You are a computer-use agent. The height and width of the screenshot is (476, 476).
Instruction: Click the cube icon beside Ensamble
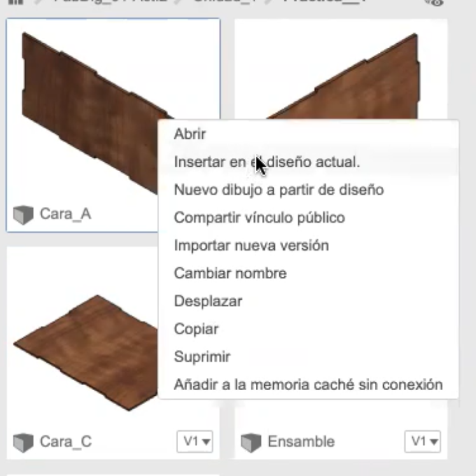point(251,442)
